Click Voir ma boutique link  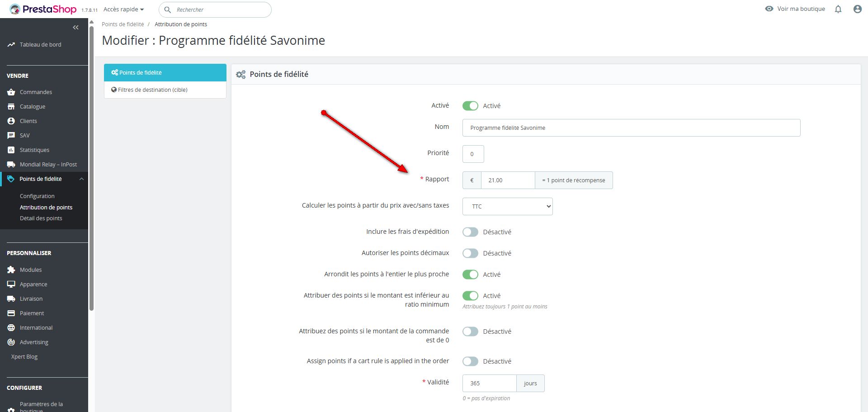[801, 9]
